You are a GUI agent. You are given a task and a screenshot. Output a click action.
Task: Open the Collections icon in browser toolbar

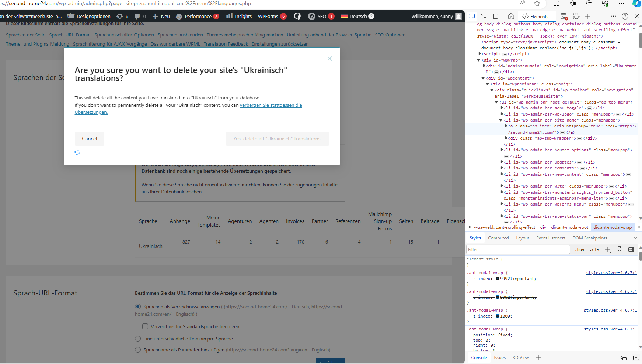589,4
